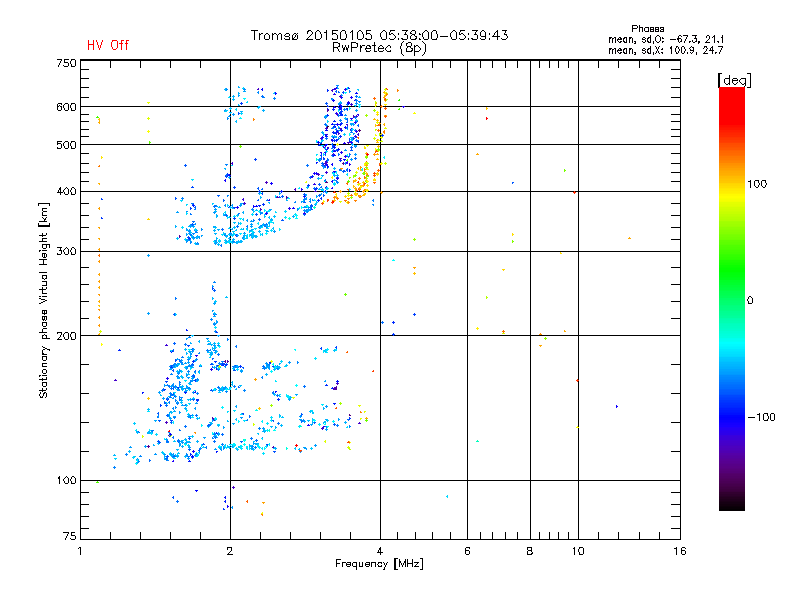
Task: Click the '750' height axis label
Action: pos(66,63)
